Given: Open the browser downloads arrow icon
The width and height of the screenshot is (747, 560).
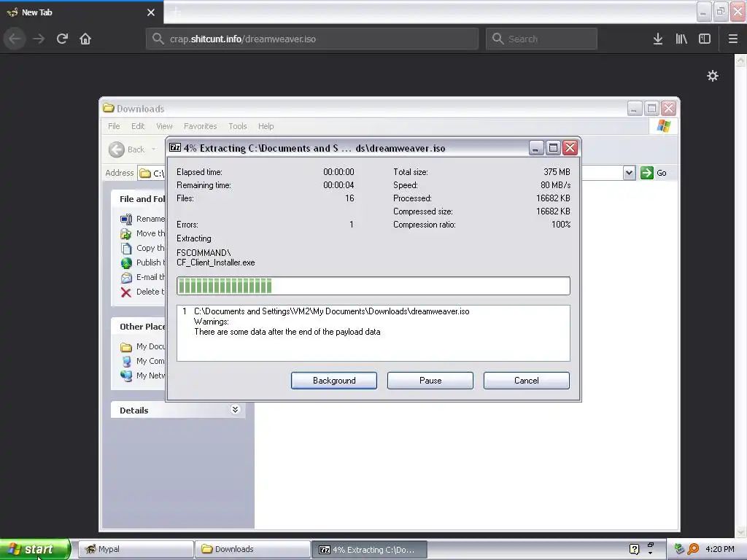Looking at the screenshot, I should (x=658, y=39).
